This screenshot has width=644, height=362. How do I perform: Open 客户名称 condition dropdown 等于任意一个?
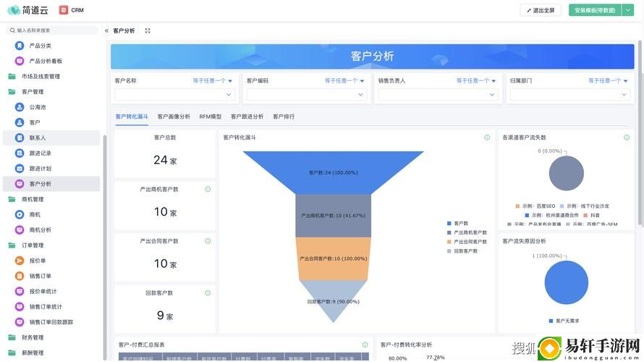pos(212,81)
